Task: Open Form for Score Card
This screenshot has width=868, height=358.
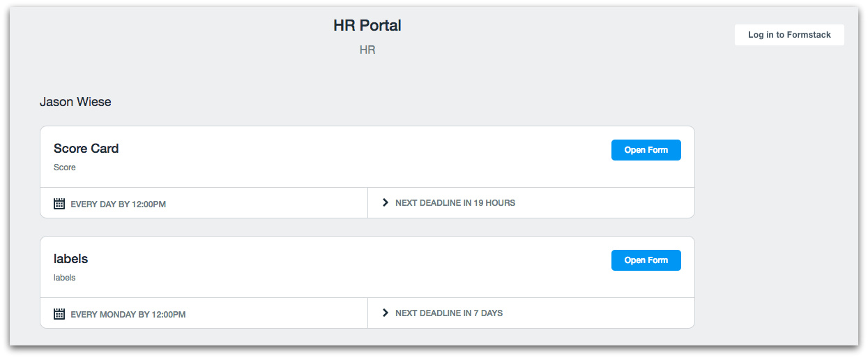Action: point(646,150)
